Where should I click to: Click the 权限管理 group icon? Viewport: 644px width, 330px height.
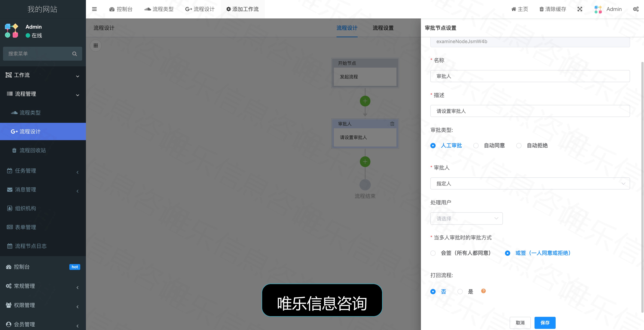point(9,305)
